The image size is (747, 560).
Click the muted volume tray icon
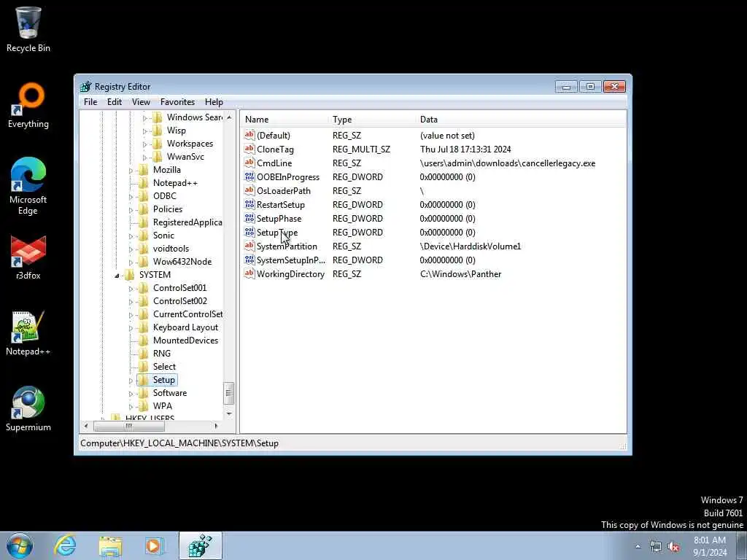tap(673, 546)
